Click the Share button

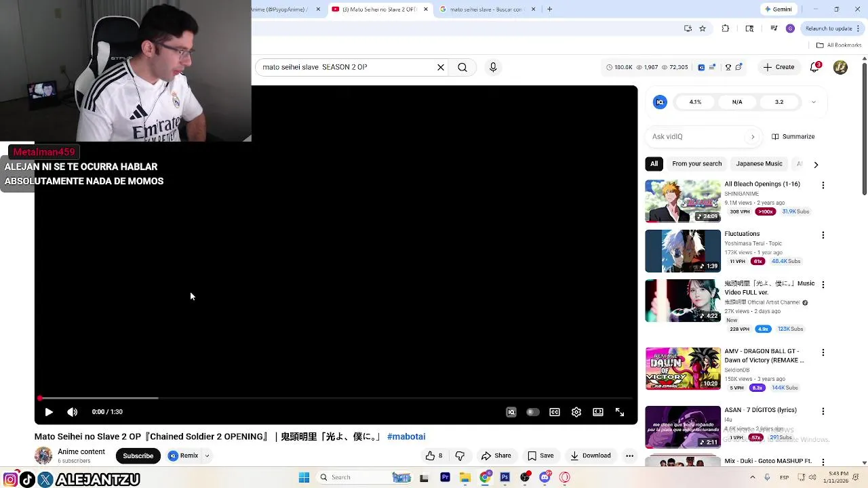click(x=496, y=455)
